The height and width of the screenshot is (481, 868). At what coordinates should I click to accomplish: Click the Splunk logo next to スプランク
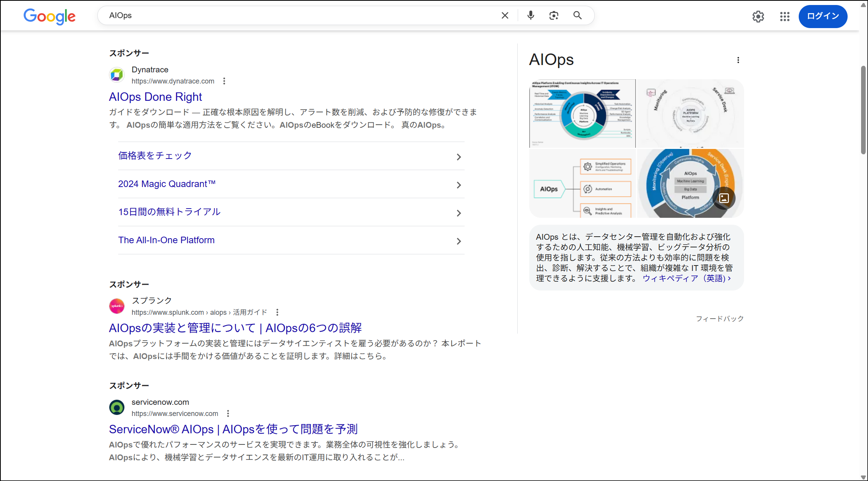[x=117, y=306]
